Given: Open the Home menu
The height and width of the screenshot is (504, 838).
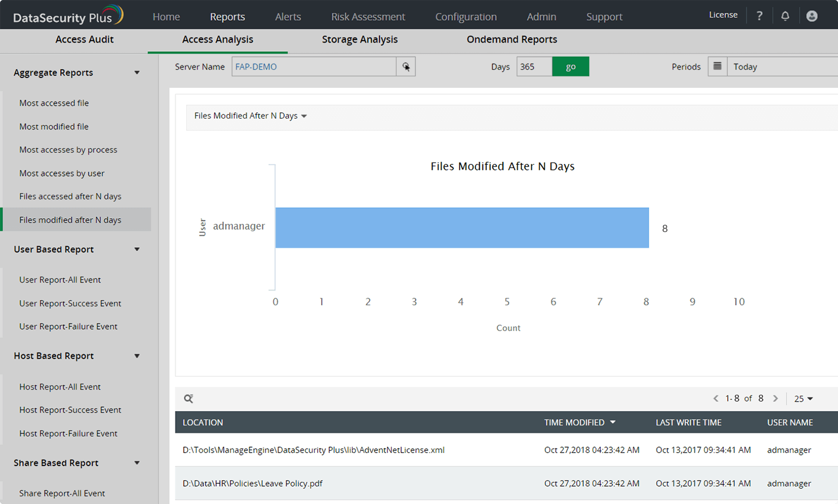Looking at the screenshot, I should pyautogui.click(x=166, y=17).
